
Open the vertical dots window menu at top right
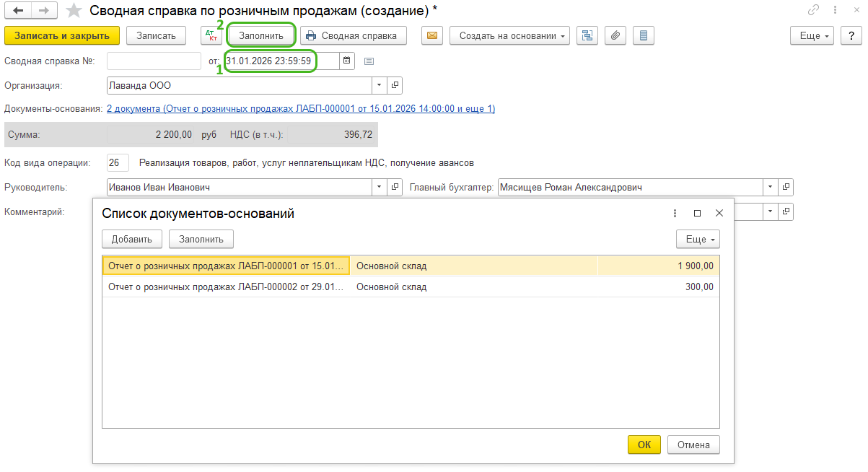(833, 10)
